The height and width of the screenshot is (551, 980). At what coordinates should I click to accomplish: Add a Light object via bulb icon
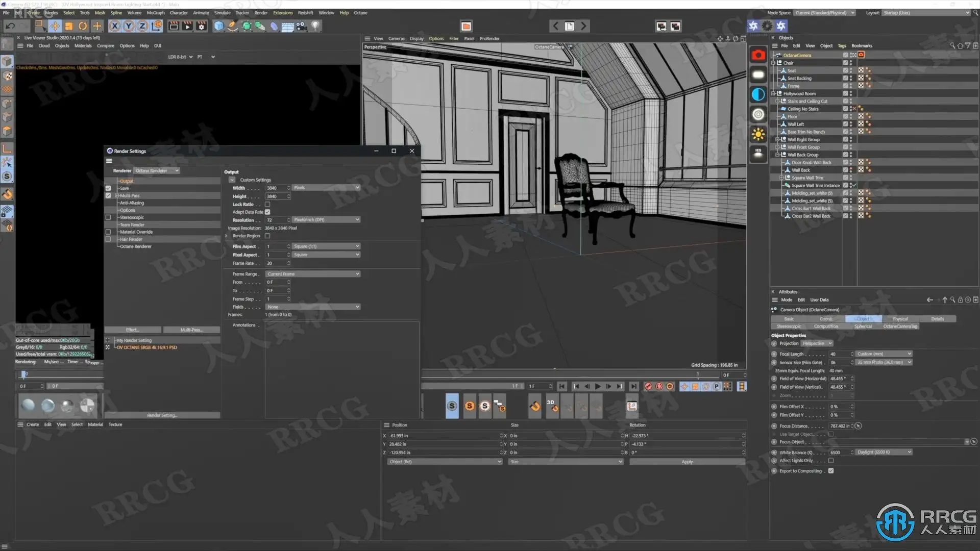pyautogui.click(x=315, y=26)
